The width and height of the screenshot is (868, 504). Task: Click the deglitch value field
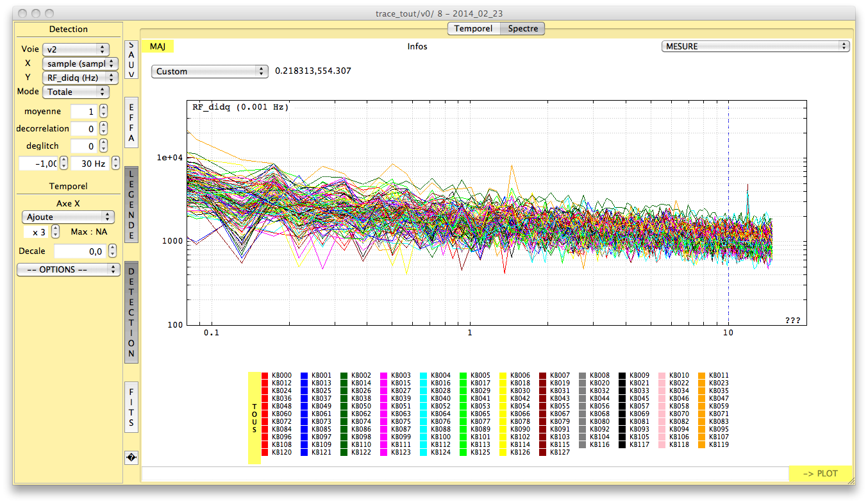coord(84,146)
